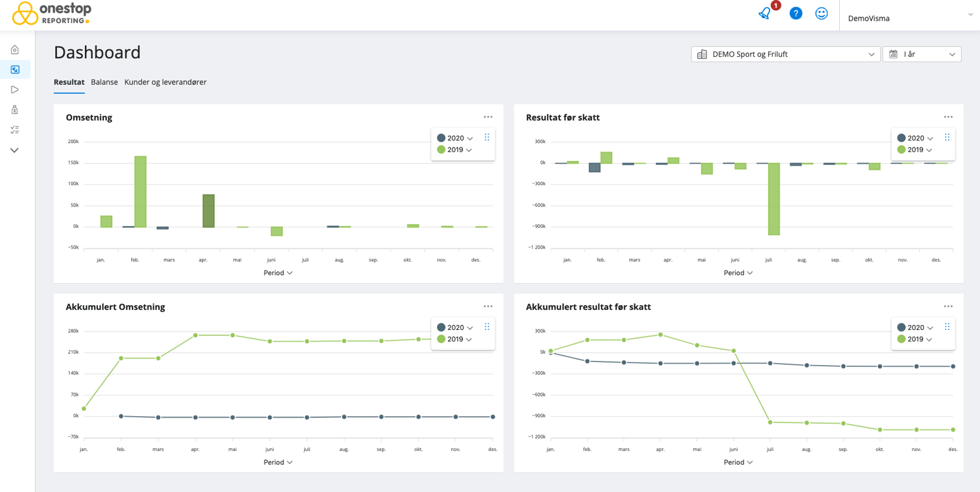Switch to the Balanse tab
Viewport: 980px width, 492px height.
point(104,82)
